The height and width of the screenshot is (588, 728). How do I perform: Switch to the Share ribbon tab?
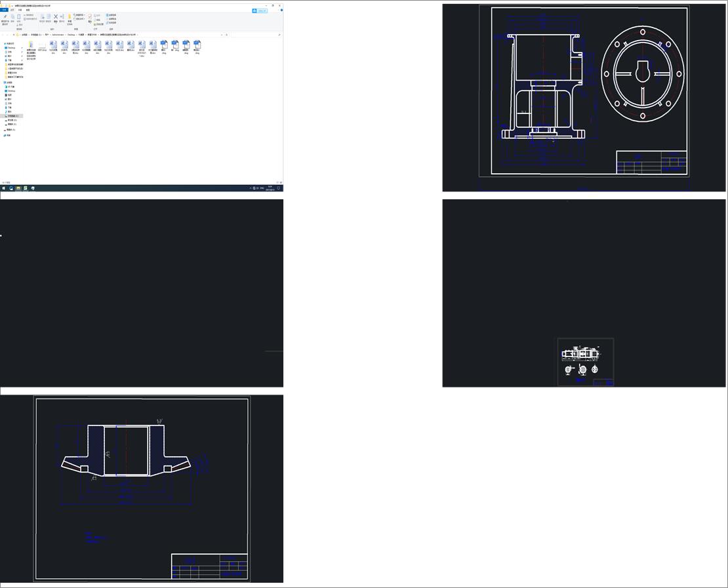20,10
